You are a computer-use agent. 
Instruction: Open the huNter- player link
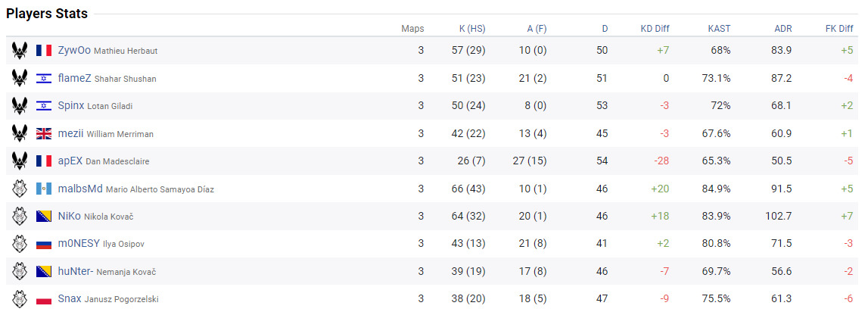(x=76, y=271)
